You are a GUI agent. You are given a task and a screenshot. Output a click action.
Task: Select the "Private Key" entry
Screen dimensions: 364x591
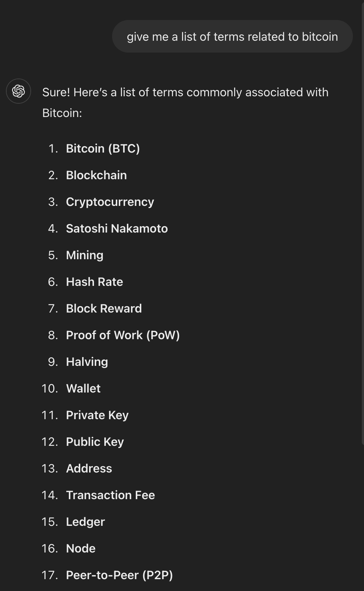(x=97, y=415)
